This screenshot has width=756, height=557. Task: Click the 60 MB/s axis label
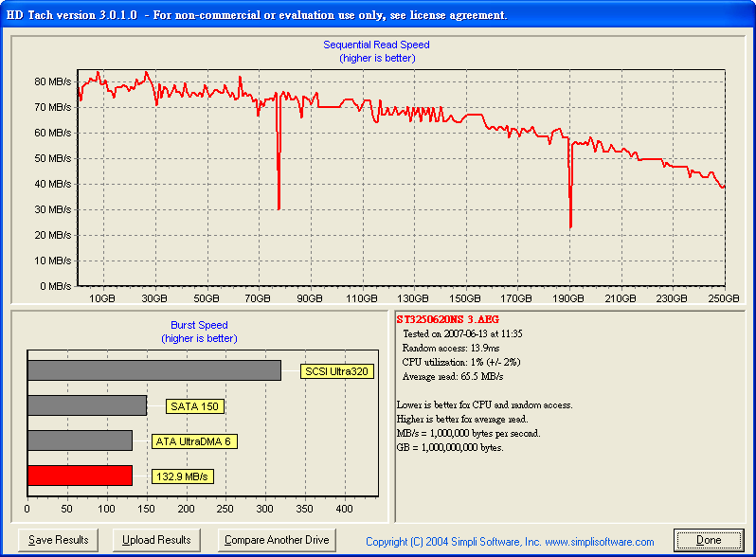pos(52,133)
